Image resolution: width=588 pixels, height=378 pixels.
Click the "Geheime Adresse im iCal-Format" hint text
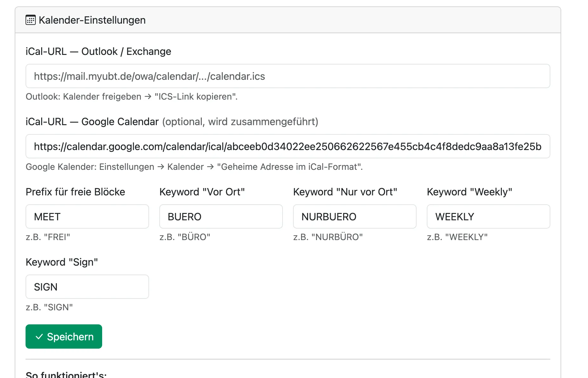(x=194, y=167)
